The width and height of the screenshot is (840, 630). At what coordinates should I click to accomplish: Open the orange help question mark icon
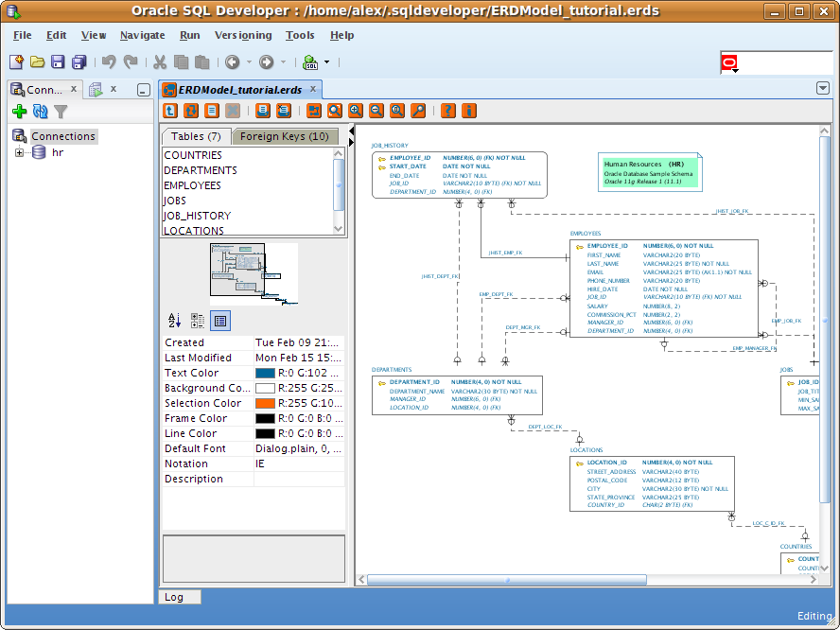tap(448, 111)
